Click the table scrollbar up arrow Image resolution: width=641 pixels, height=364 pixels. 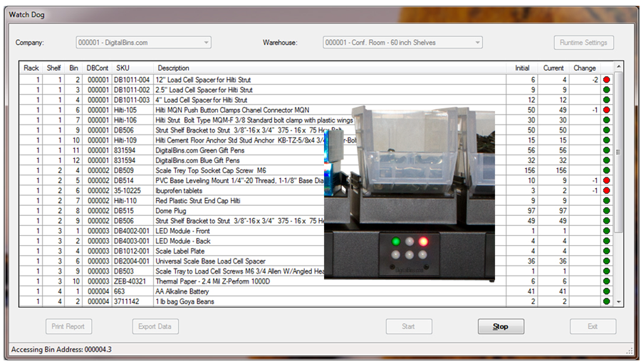point(618,66)
